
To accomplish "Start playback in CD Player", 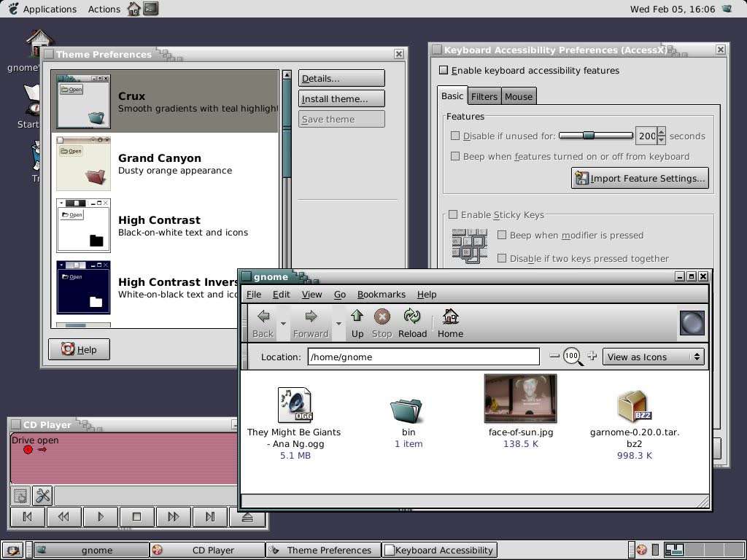I will (100, 517).
